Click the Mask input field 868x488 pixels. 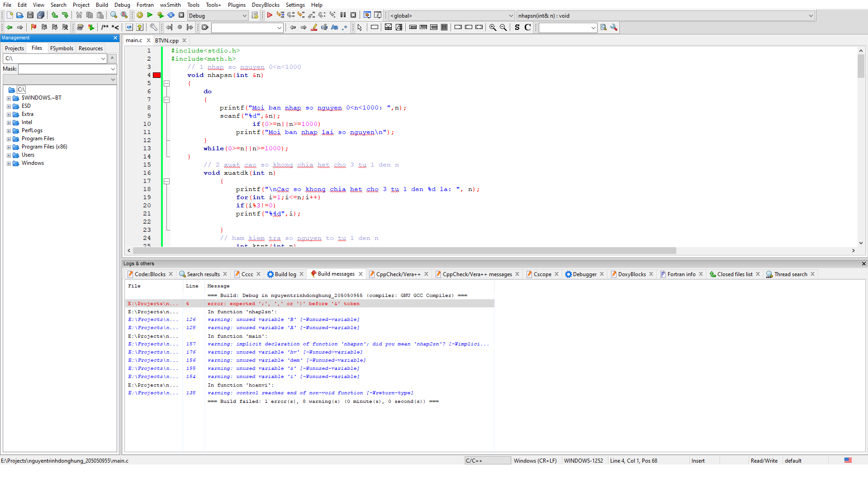point(64,69)
